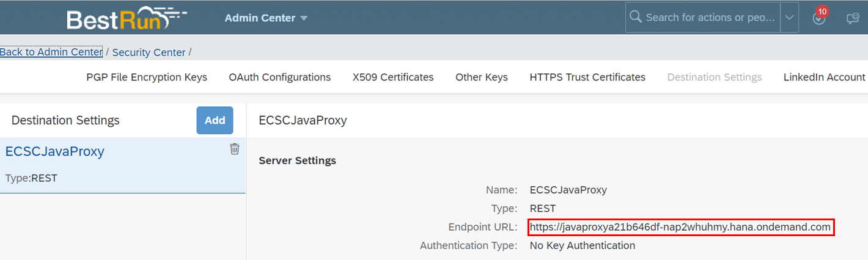Open the chat support icon

pos(853,18)
